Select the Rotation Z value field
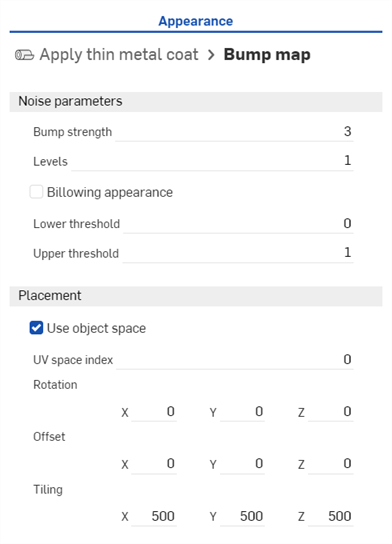The height and width of the screenshot is (544, 392). (331, 412)
